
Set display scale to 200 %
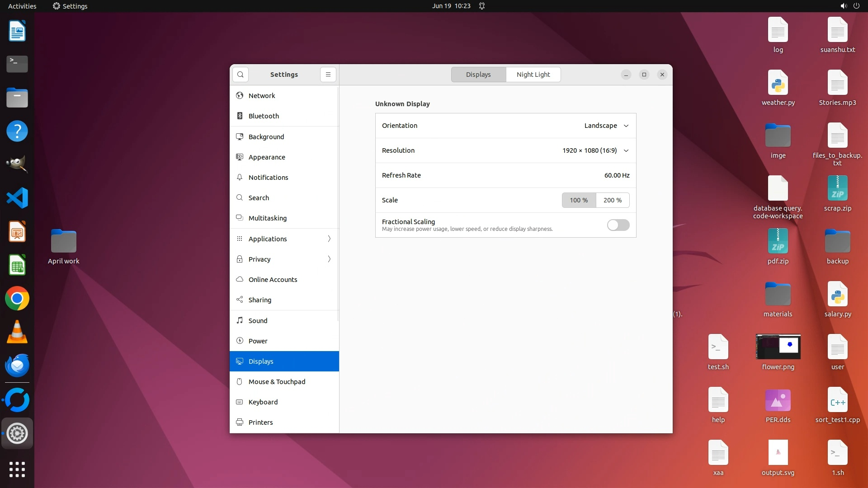(x=613, y=200)
